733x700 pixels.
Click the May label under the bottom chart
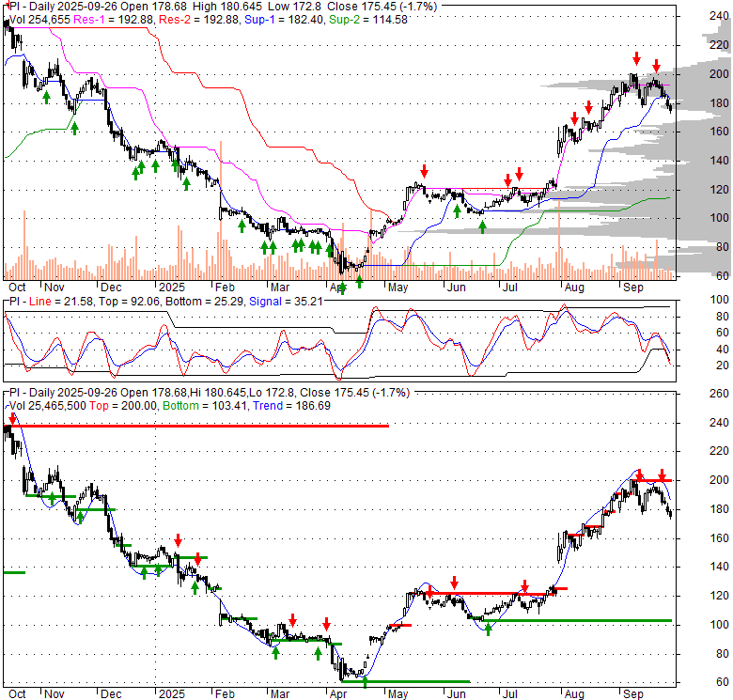(x=398, y=694)
